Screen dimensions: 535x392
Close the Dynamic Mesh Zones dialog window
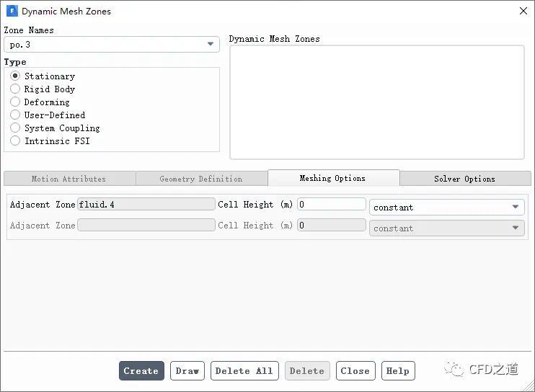click(x=523, y=11)
